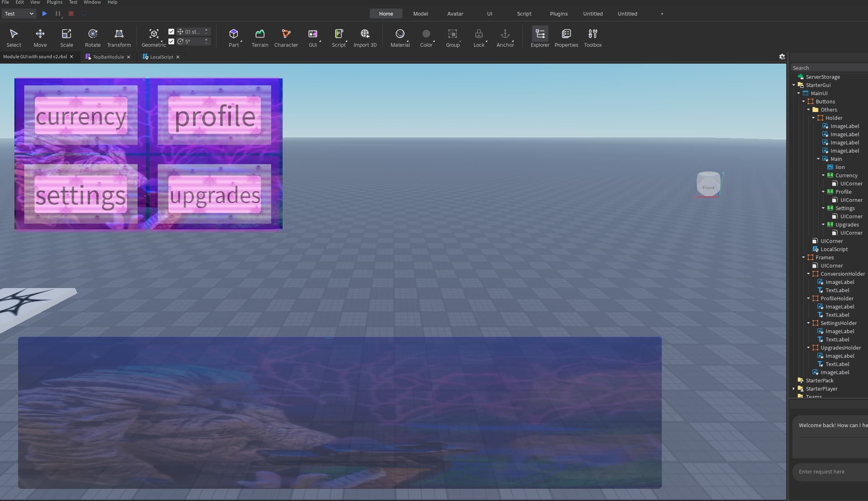Insert a new Part
Screen dimensions: 868x501
click(234, 37)
